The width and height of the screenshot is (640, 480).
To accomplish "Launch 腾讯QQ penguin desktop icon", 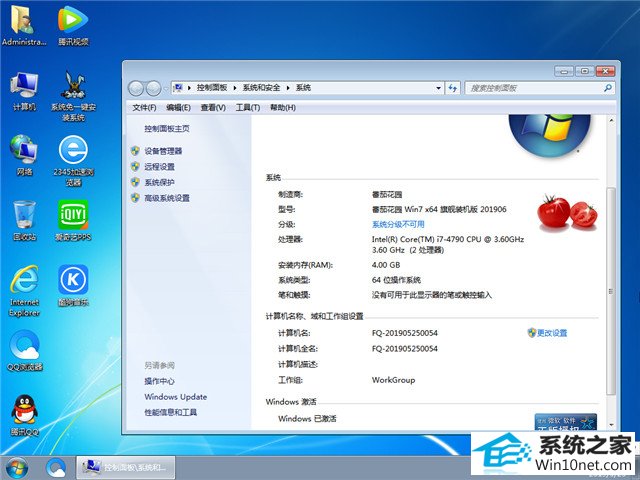I will tap(24, 416).
